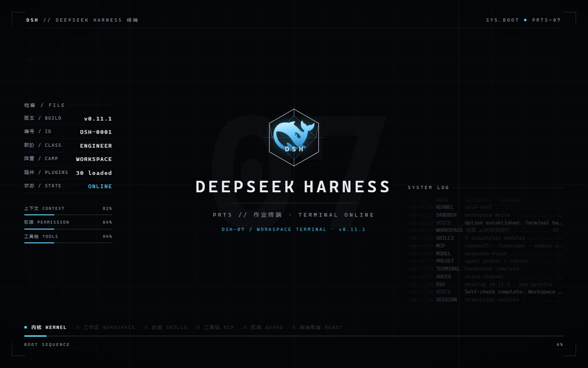The height and width of the screenshot is (368, 588).
Task: Click the PRESET cordis log row
Action: 485,261
